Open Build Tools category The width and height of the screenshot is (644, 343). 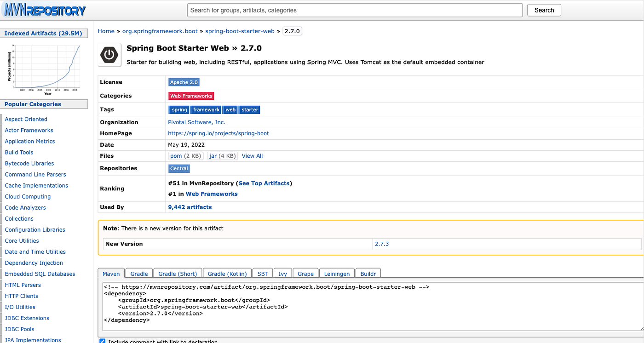click(19, 152)
